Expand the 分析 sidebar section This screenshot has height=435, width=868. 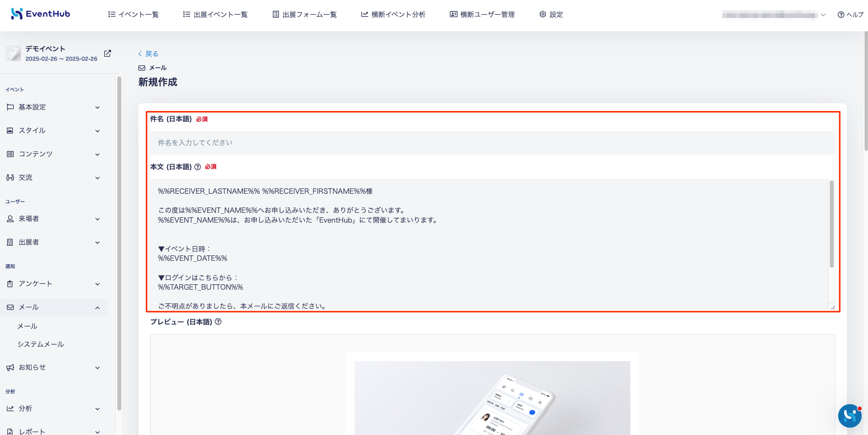[x=54, y=409]
